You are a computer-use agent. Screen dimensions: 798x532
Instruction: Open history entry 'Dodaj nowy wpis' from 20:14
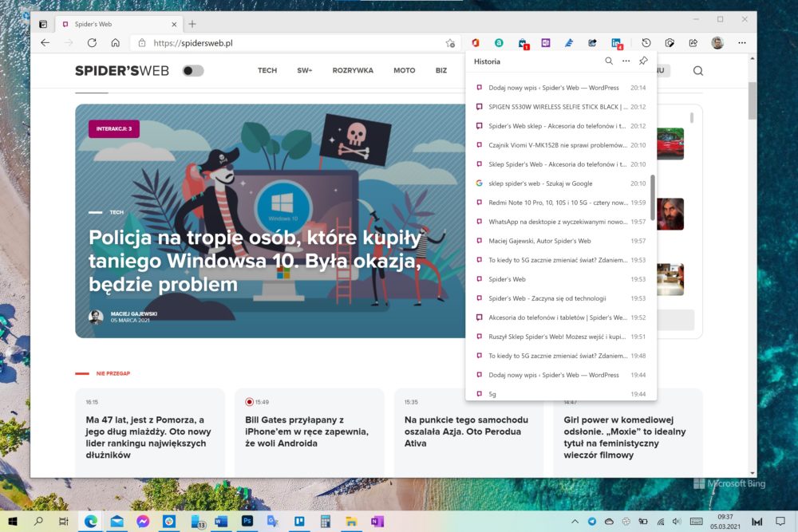561,88
